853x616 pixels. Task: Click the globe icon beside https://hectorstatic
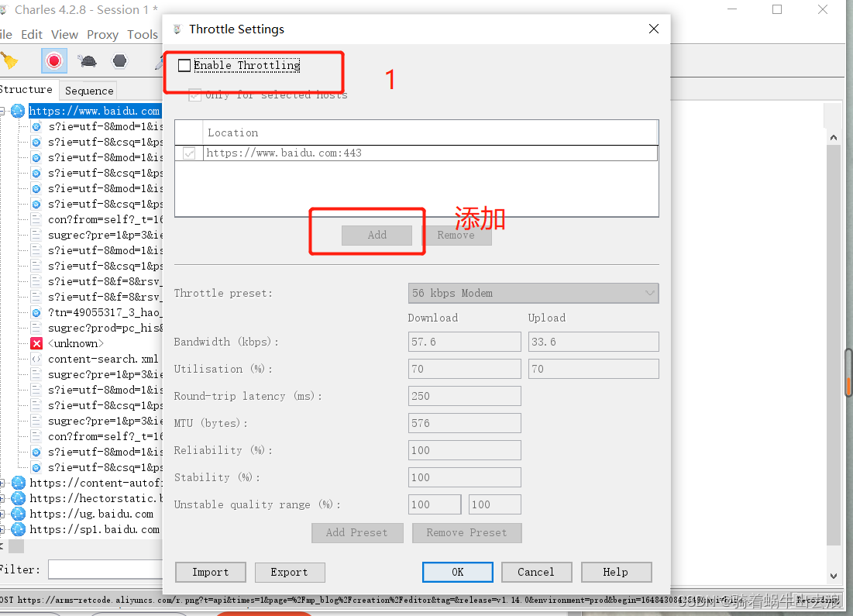[x=19, y=498]
